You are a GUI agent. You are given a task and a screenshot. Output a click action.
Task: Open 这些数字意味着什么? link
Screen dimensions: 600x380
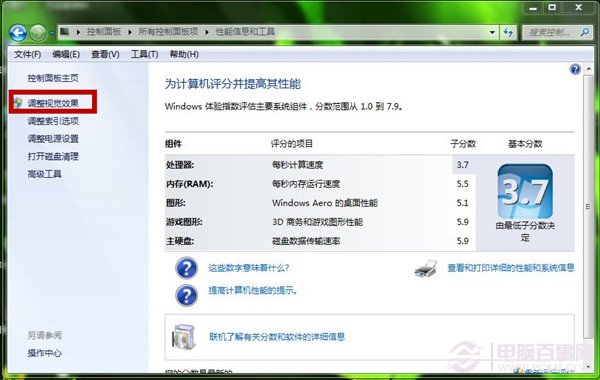coord(249,268)
